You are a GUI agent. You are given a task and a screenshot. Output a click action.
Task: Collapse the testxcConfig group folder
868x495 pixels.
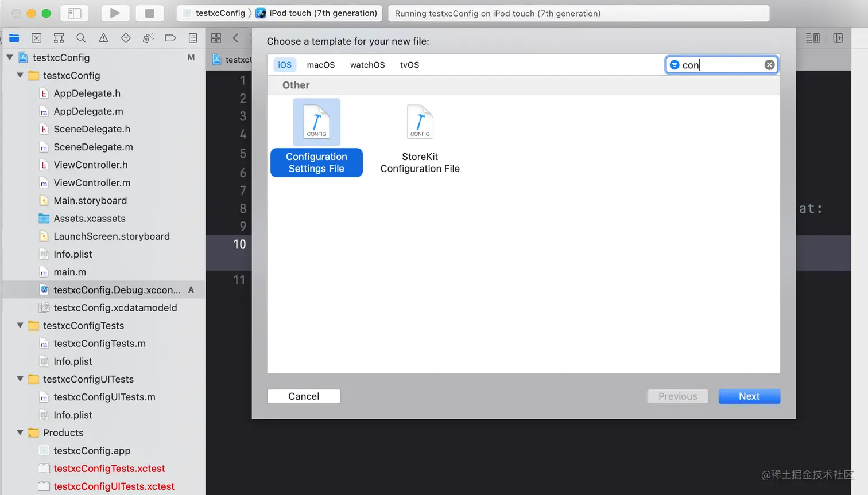pyautogui.click(x=20, y=75)
